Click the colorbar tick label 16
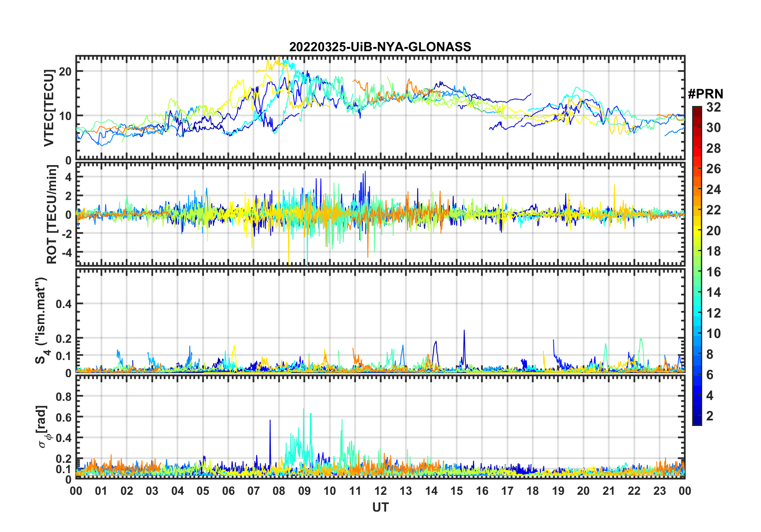 pyautogui.click(x=713, y=272)
